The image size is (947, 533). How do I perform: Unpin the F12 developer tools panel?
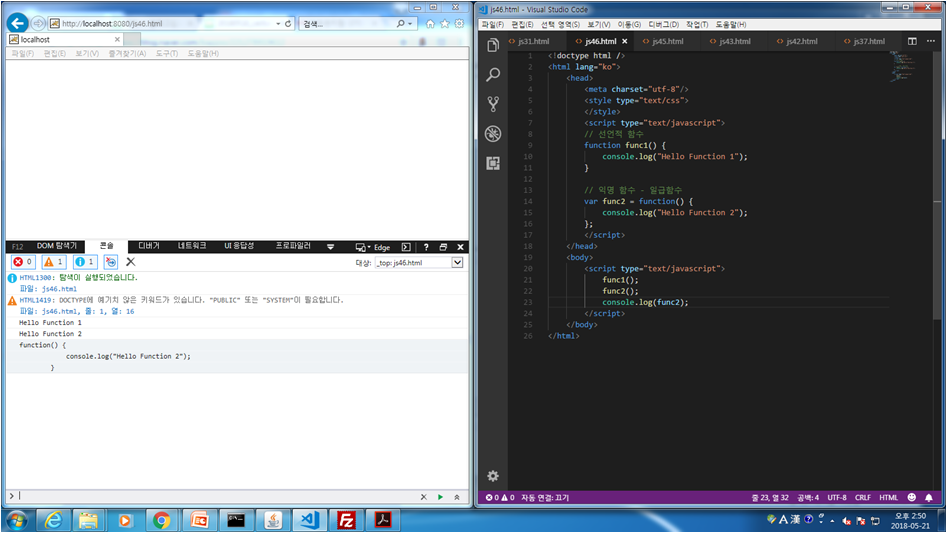443,247
